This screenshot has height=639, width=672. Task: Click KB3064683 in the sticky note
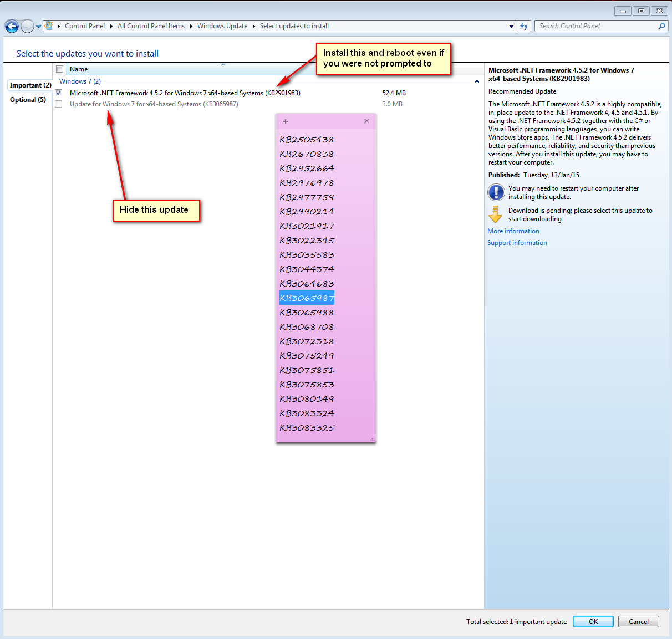pyautogui.click(x=307, y=284)
